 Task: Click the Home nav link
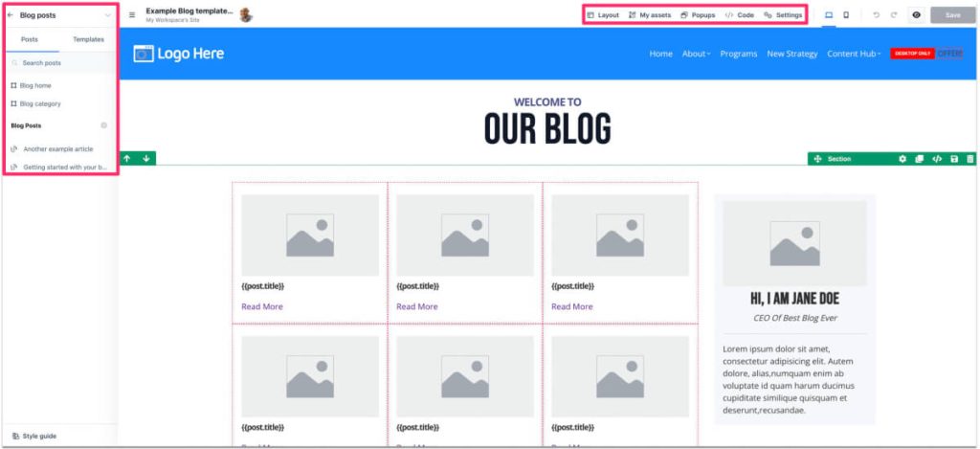tap(660, 54)
